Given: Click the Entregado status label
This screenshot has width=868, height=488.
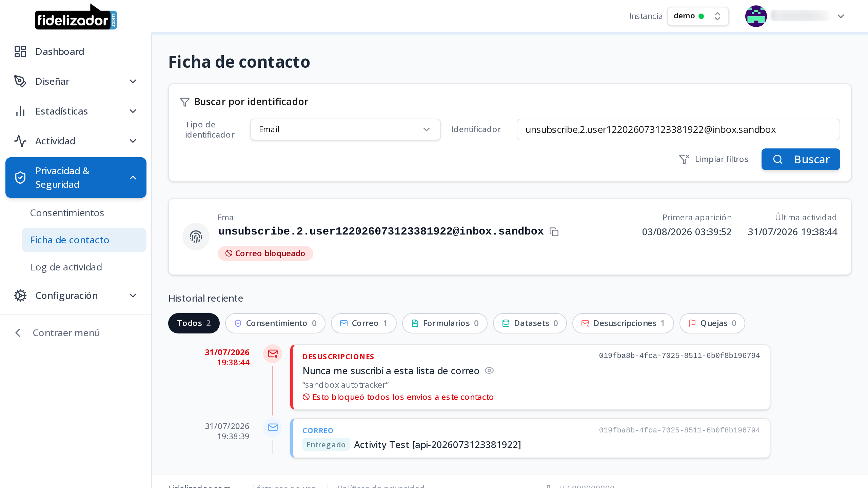Looking at the screenshot, I should (326, 445).
